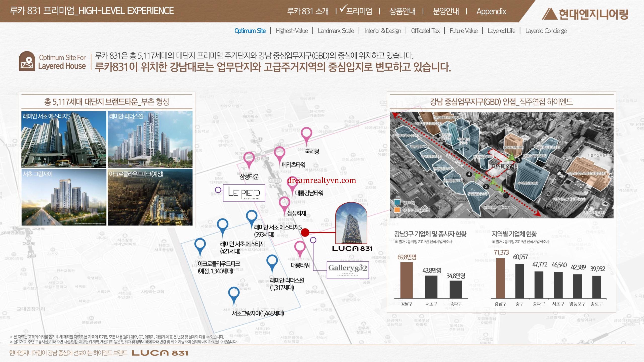The height and width of the screenshot is (362, 644).
Task: Click the blue pin above 래미안 리더스원 label
Action: click(x=272, y=261)
